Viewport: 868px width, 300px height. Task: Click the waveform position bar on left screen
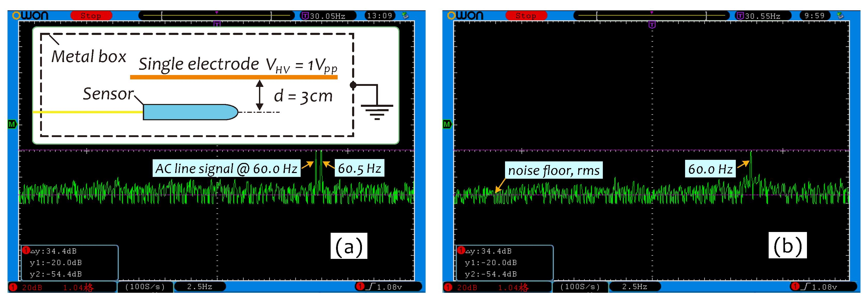(217, 16)
